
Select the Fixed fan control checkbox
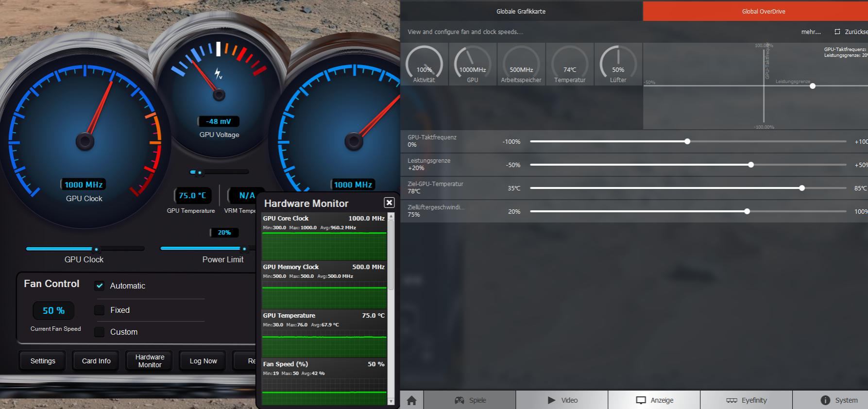coord(100,310)
